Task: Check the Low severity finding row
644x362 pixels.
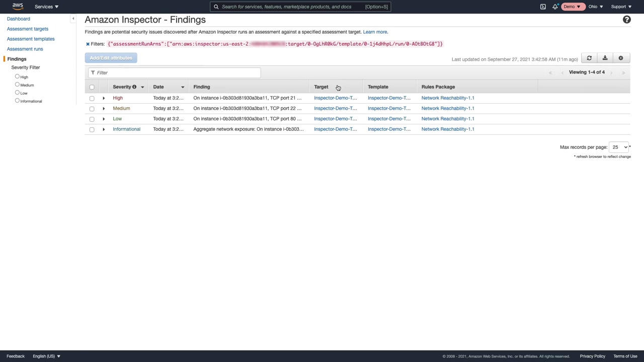Action: [92, 119]
